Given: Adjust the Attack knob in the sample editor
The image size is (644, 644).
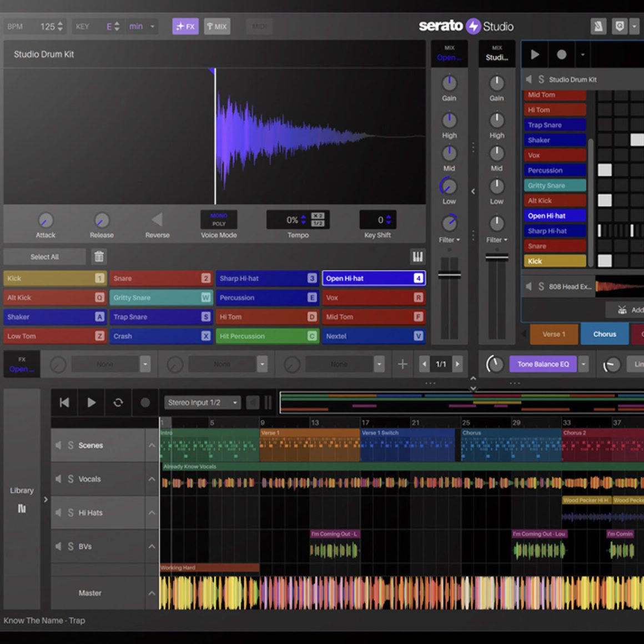Looking at the screenshot, I should (46, 220).
